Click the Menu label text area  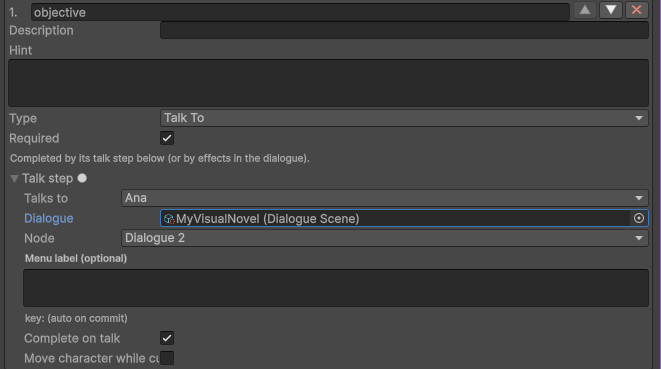pyautogui.click(x=336, y=288)
